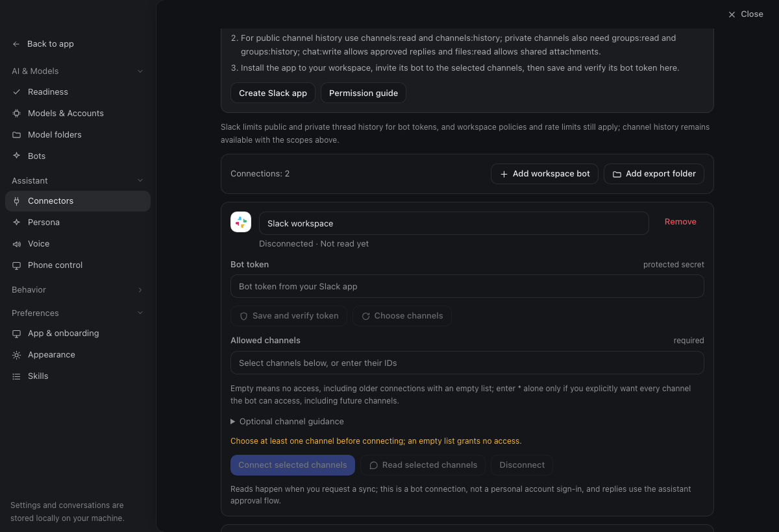This screenshot has width=779, height=532.
Task: Click the Appearance sun icon
Action: (16, 355)
